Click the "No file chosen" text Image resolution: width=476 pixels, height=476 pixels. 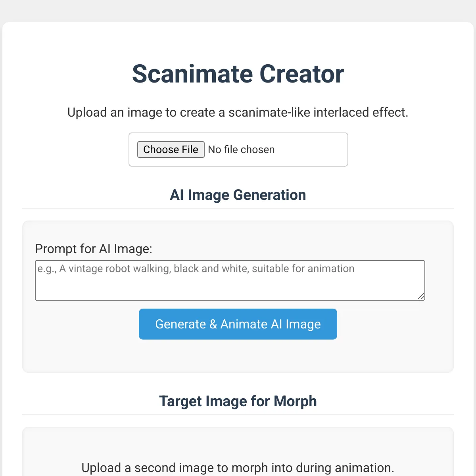click(241, 150)
